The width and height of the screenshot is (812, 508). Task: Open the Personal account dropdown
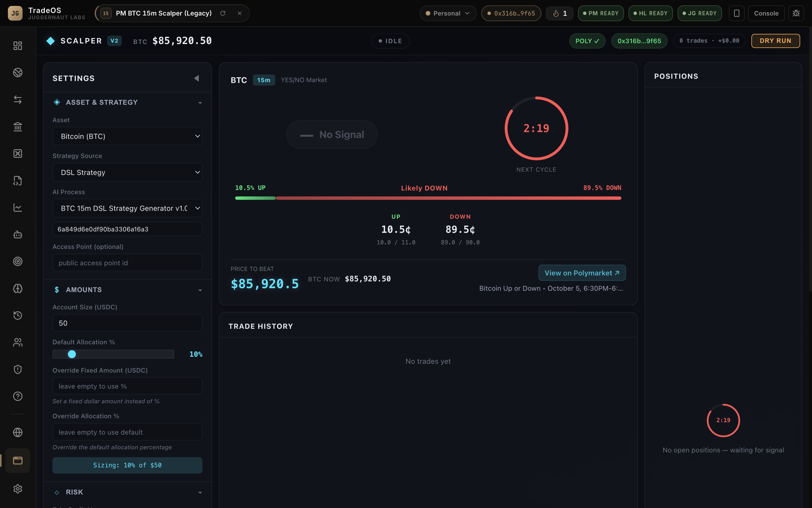tap(448, 14)
